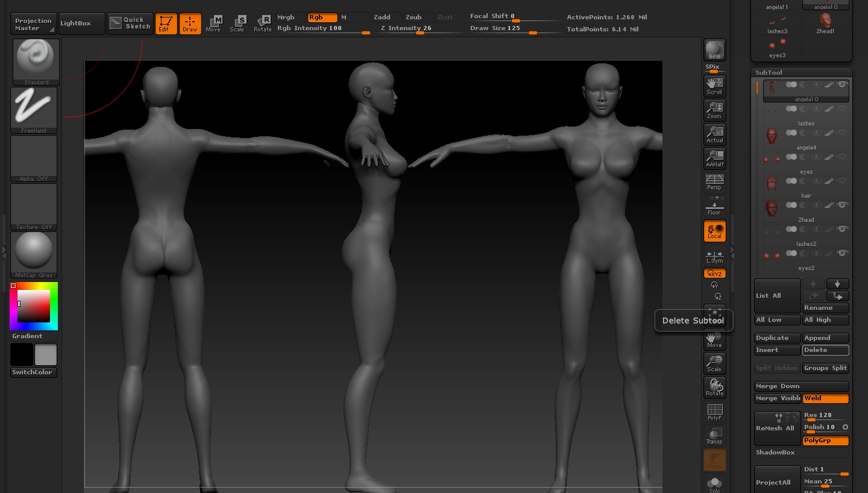The height and width of the screenshot is (493, 868).
Task: Click the Scale view icon in right shelf
Action: [x=714, y=363]
